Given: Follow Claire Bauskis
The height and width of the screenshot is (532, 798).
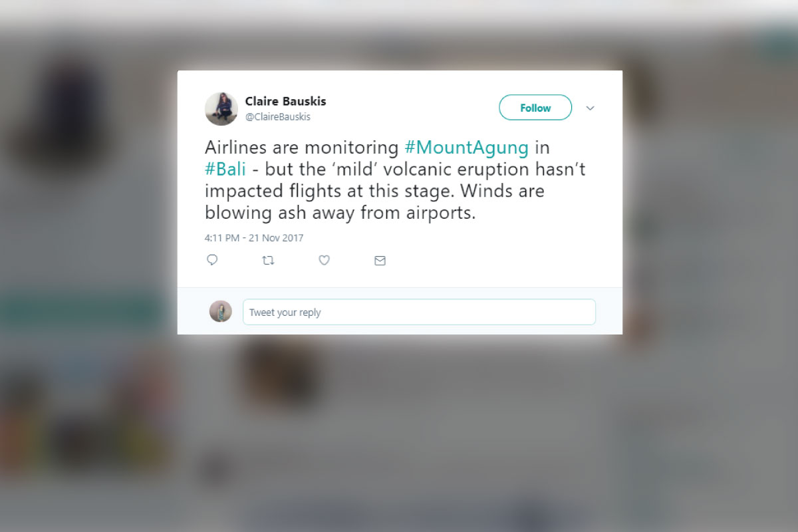Looking at the screenshot, I should tap(535, 108).
